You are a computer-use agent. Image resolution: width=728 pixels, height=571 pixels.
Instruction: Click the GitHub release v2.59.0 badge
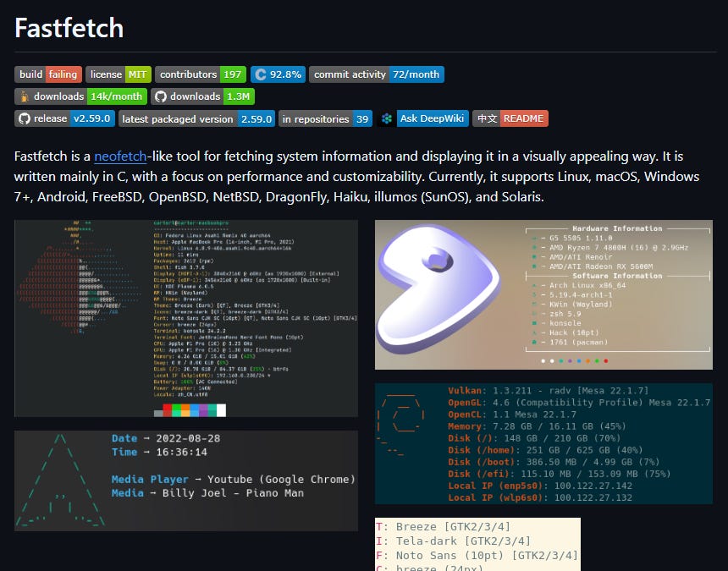(x=64, y=118)
